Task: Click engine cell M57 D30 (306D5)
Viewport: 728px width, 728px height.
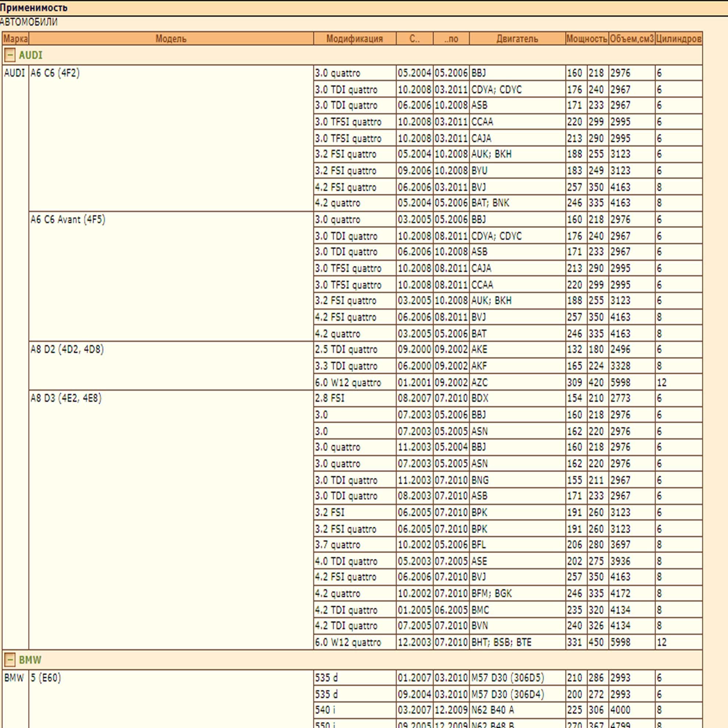Action: pyautogui.click(x=507, y=678)
